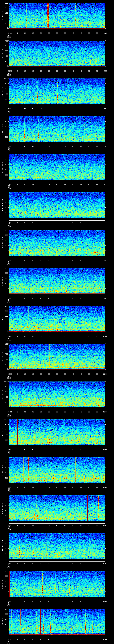This screenshot has height=644, width=114.
Task: Click the 9:10:00 start time label
Action: coord(9,374)
